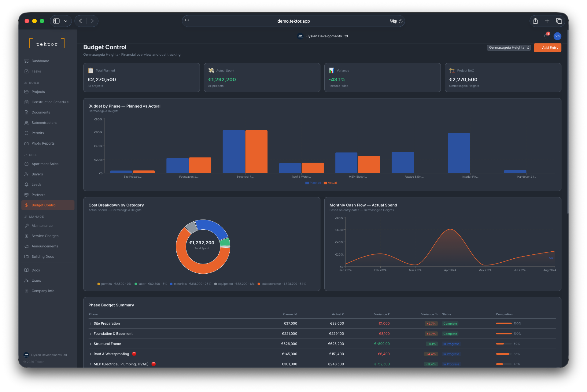The height and width of the screenshot is (392, 587).
Task: Expand the Site Preparation phase details
Action: pyautogui.click(x=90, y=324)
